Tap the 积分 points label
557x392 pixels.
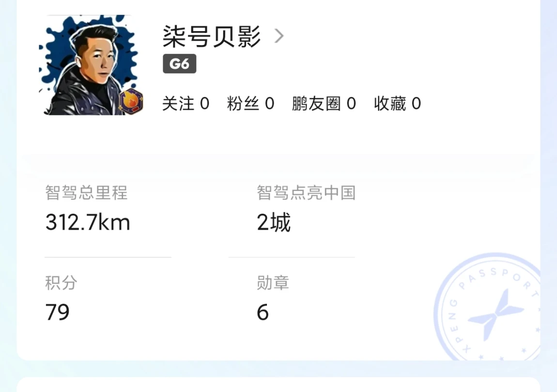[x=61, y=283]
